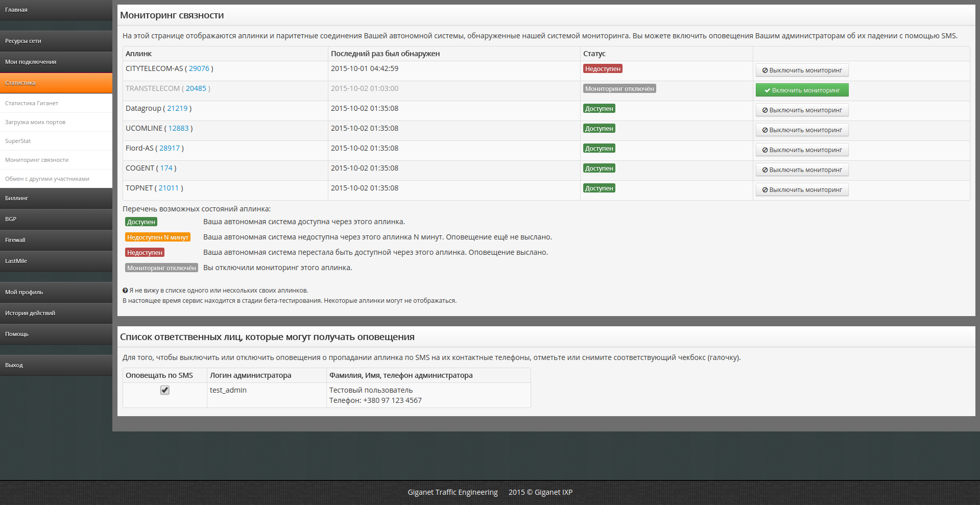
Task: Click orange Недоступен N минут legend badge
Action: click(x=158, y=237)
